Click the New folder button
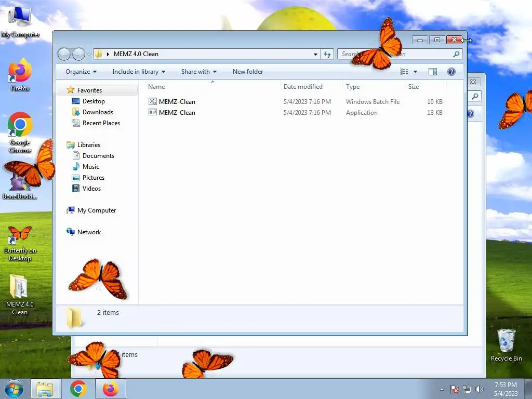 point(248,72)
